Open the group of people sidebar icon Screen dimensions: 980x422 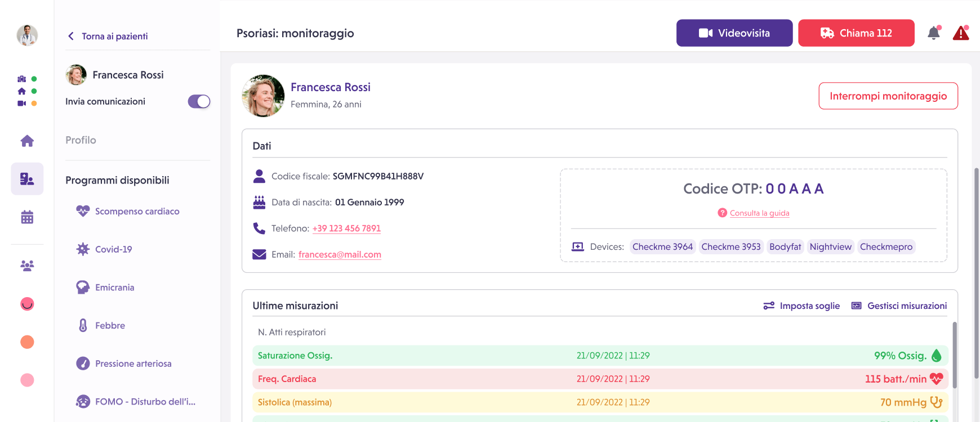[x=27, y=265]
